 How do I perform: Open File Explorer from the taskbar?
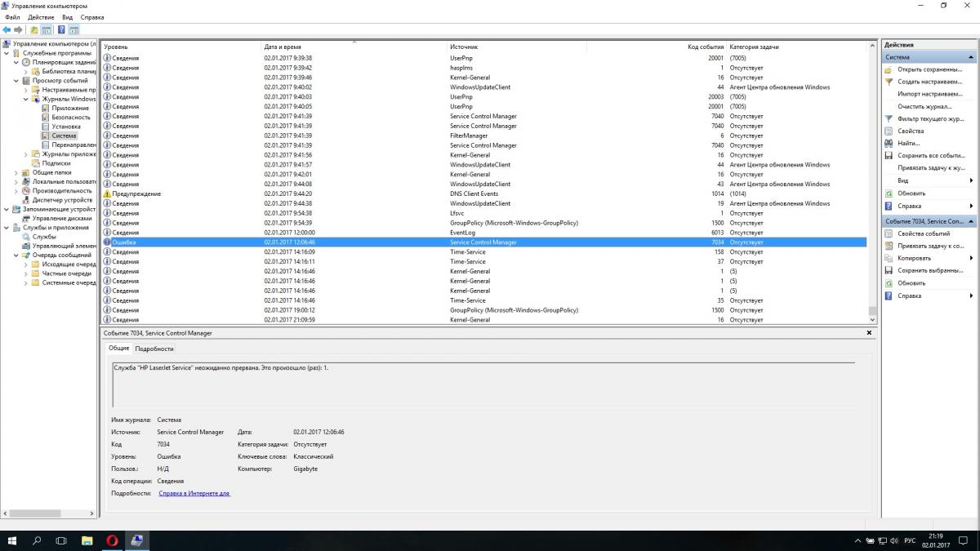[87, 540]
